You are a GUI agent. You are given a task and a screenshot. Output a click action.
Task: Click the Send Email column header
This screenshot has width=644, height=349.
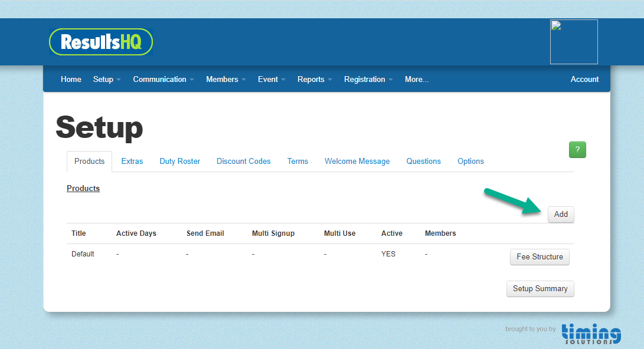[205, 233]
